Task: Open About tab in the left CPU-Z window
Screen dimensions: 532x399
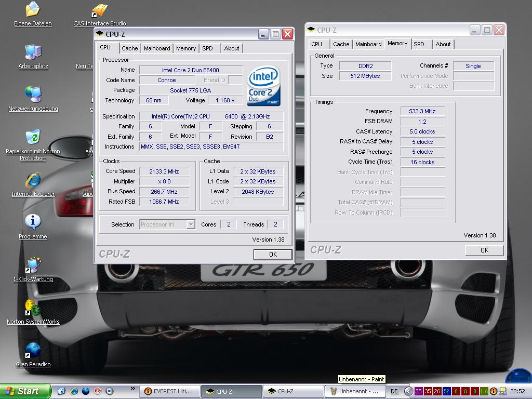Action: click(232, 48)
